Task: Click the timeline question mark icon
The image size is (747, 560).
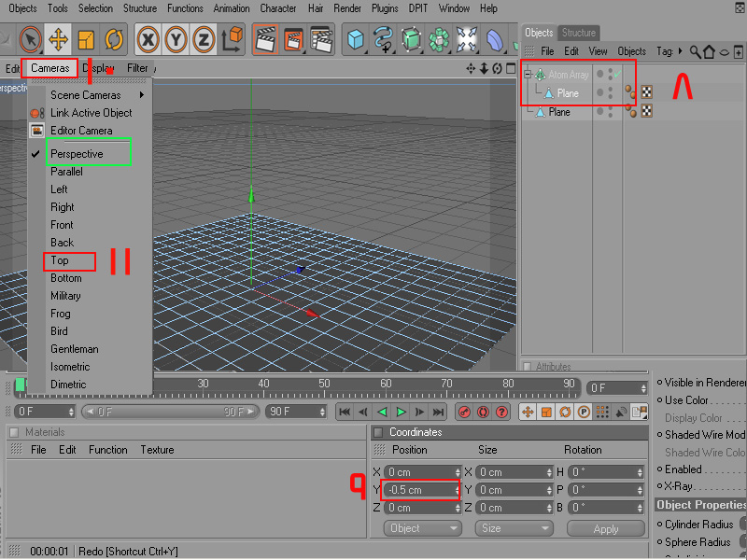Action: [x=501, y=412]
